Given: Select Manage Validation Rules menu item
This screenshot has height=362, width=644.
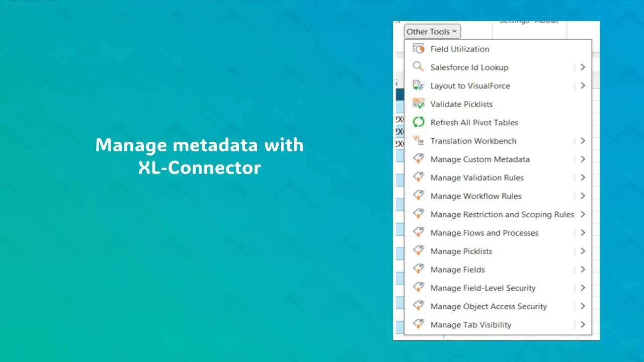Looking at the screenshot, I should (x=476, y=177).
